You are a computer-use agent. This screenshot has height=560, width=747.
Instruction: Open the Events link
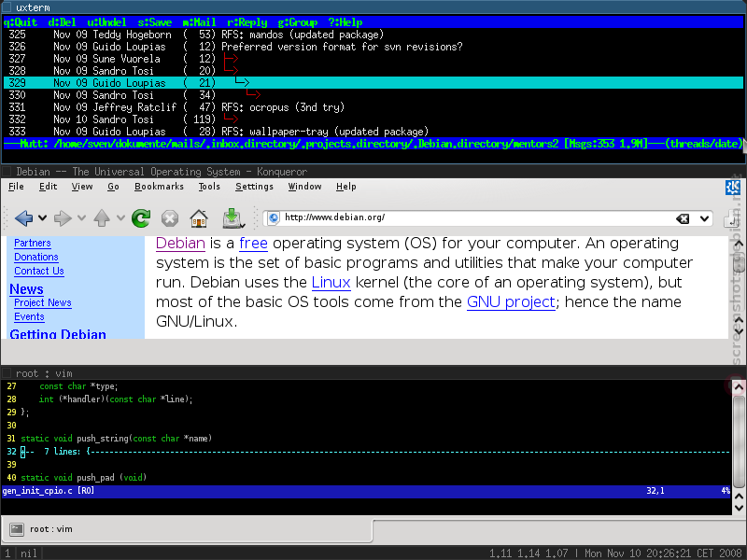pos(29,317)
